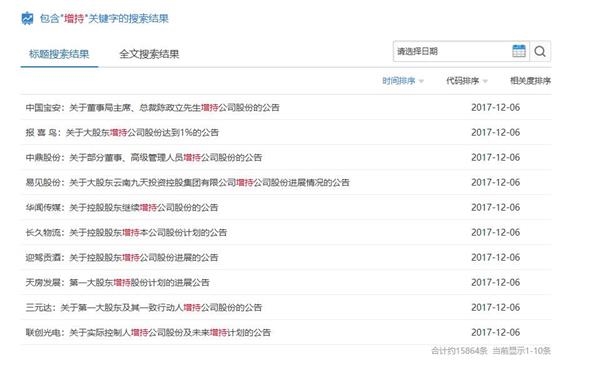Click the blue logo icon beside the heading

coord(27,18)
